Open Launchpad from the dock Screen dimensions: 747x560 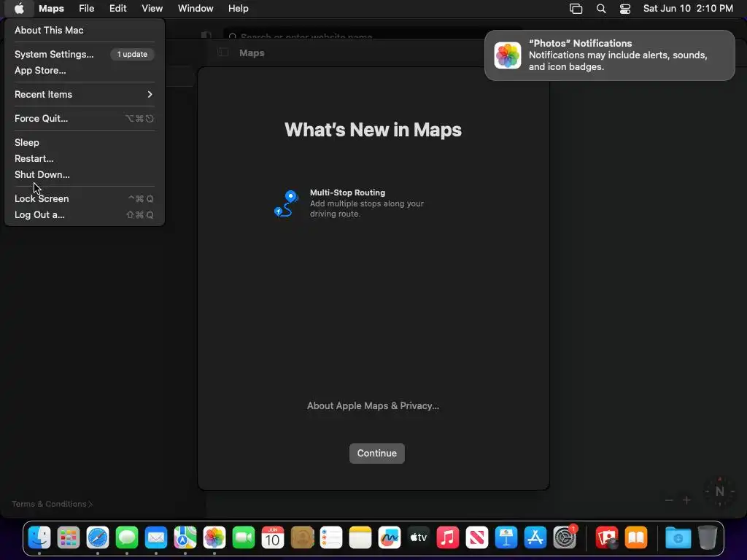tap(69, 537)
